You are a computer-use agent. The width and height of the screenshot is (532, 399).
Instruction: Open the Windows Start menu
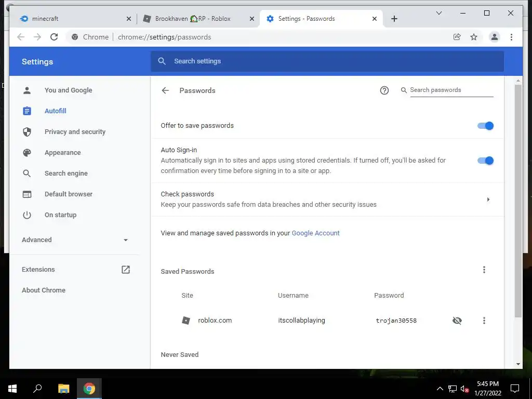12,389
